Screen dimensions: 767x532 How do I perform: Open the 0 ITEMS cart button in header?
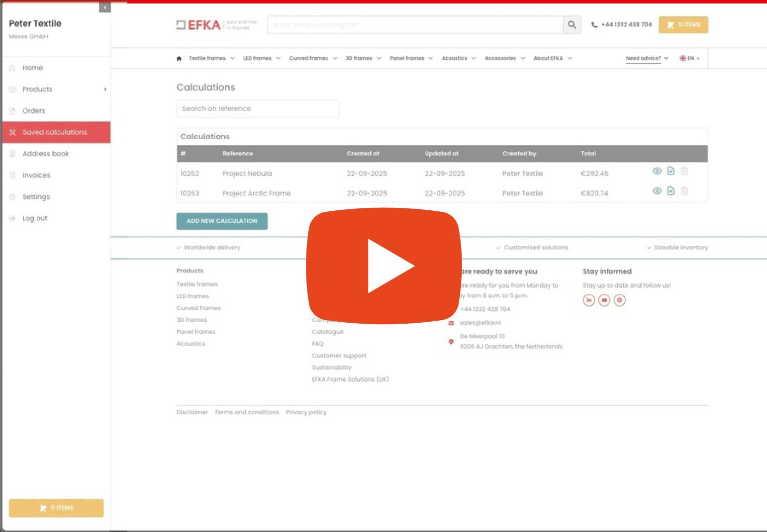click(683, 25)
